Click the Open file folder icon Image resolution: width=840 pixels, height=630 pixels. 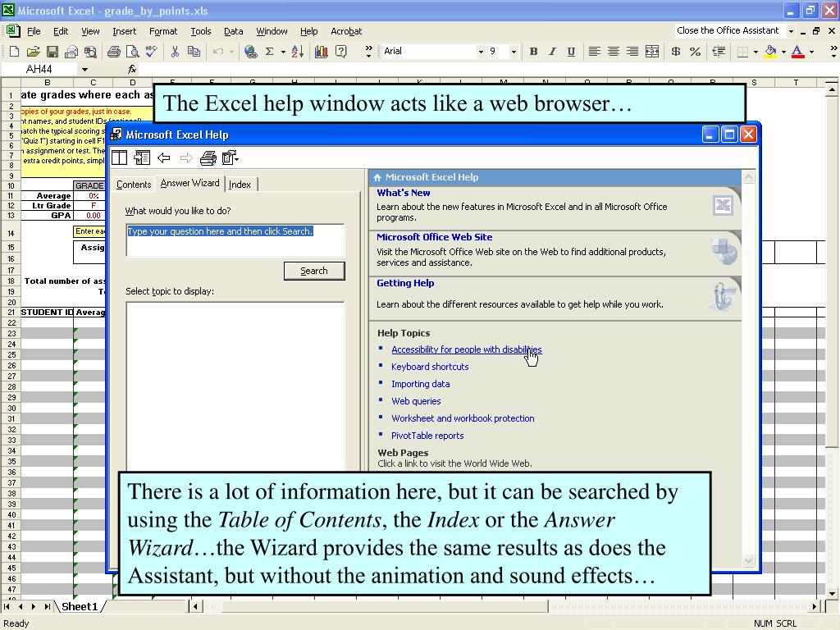point(33,52)
